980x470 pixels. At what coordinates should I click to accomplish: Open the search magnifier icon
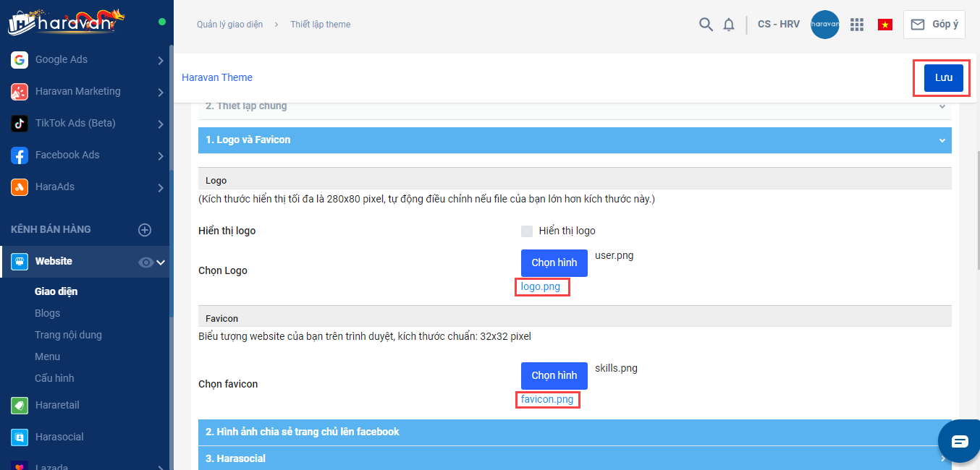pyautogui.click(x=706, y=25)
